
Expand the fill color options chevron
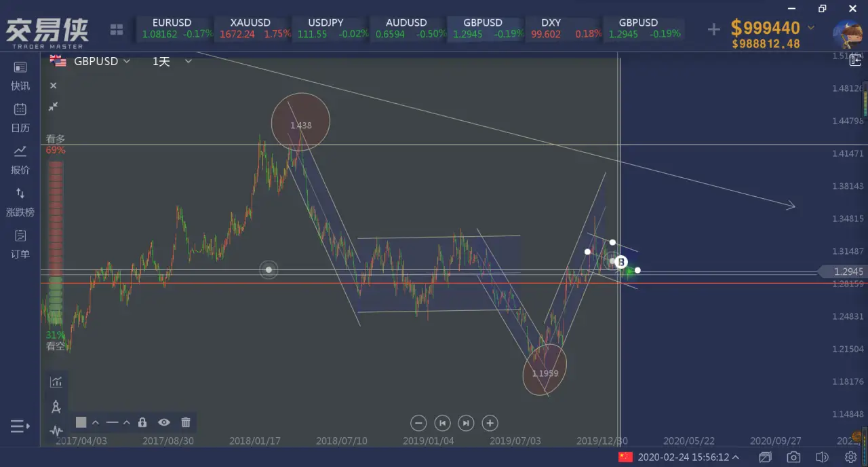tap(96, 422)
